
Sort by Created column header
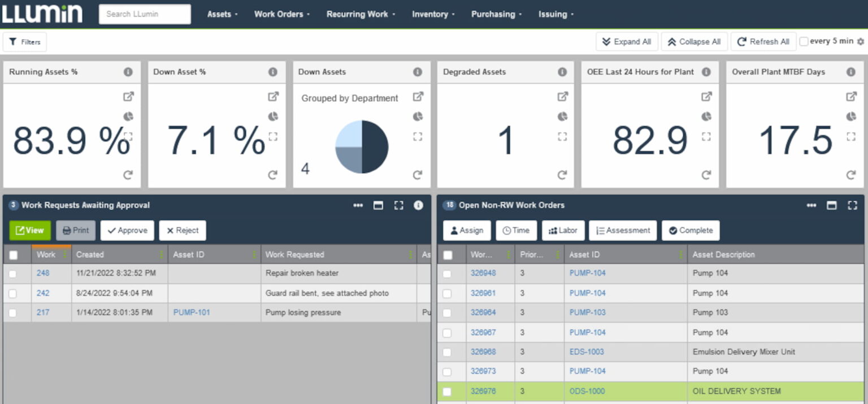tap(90, 255)
